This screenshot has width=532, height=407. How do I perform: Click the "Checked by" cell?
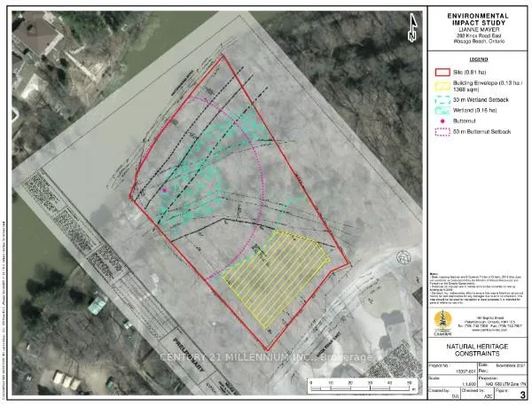(477, 394)
